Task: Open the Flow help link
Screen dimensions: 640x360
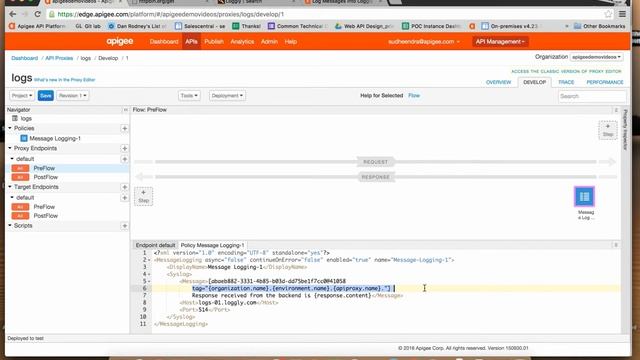Action: pos(414,96)
